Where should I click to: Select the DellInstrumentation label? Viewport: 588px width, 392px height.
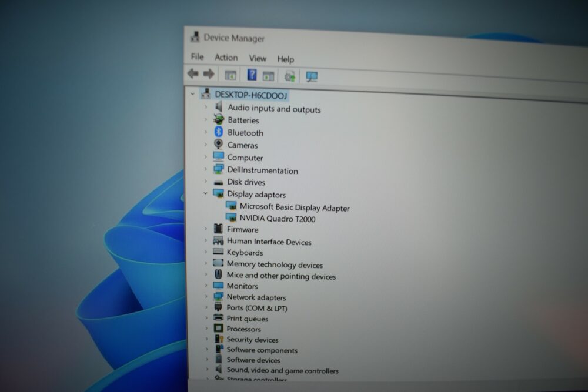262,170
